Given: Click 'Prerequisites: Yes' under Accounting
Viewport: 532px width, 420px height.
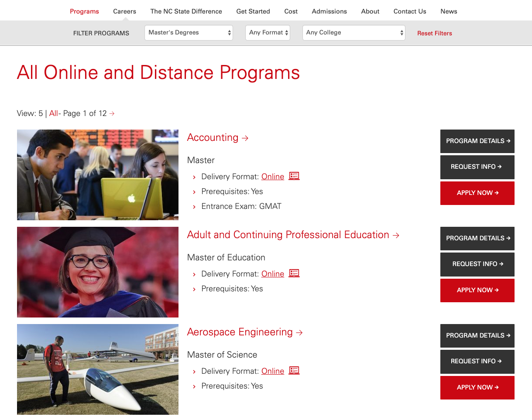Looking at the screenshot, I should [232, 191].
